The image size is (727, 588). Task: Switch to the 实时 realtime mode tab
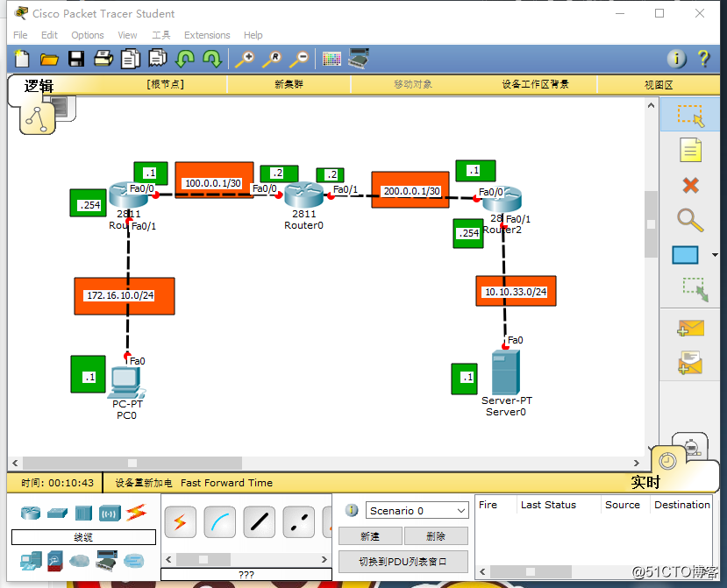(x=645, y=482)
